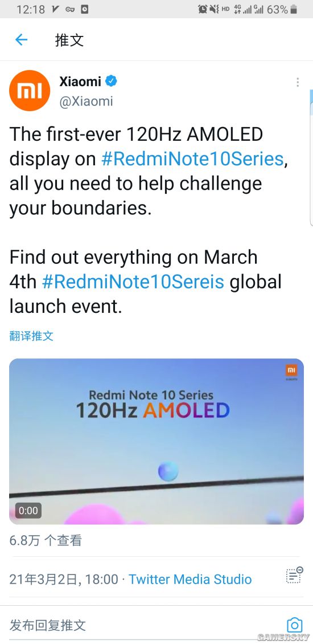313x644 pixels.
Task: Tap the camera icon in reply bar
Action: coord(294,625)
